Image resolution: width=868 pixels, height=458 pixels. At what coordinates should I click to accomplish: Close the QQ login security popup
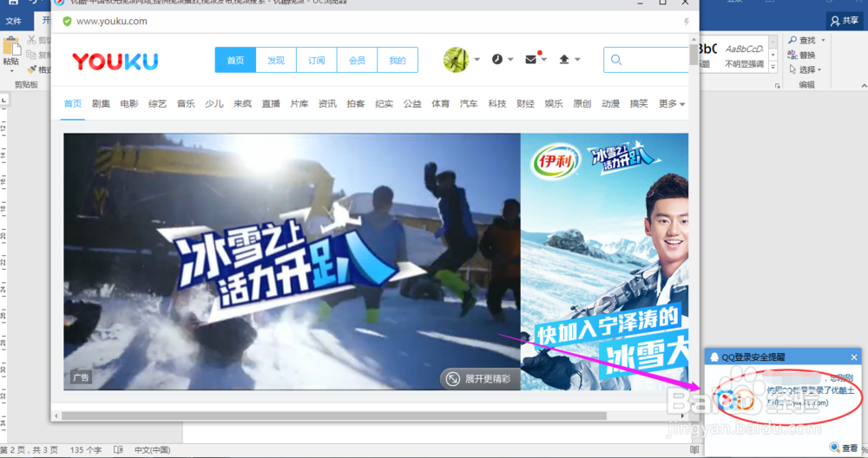click(853, 357)
